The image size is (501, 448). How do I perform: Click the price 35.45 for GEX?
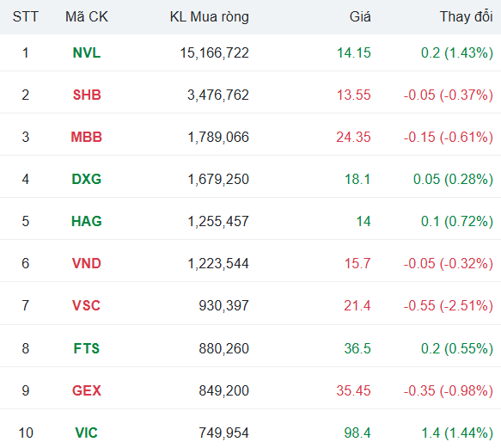click(x=354, y=390)
